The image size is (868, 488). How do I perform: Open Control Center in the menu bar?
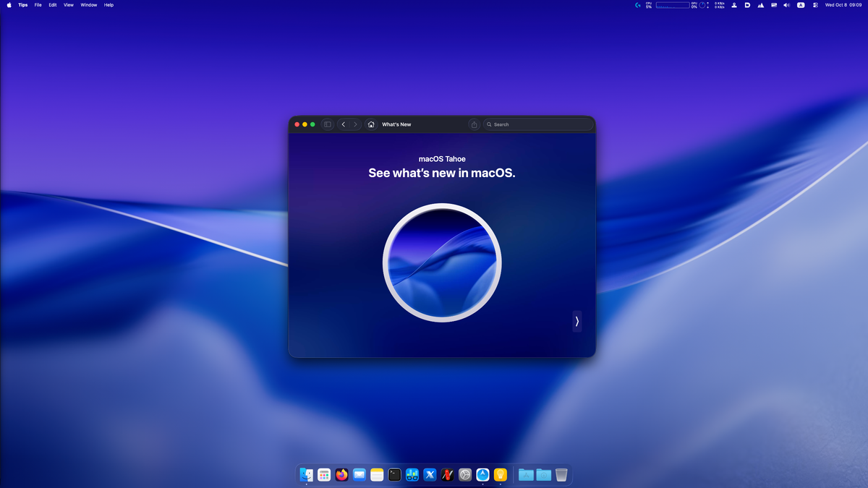[x=815, y=5]
